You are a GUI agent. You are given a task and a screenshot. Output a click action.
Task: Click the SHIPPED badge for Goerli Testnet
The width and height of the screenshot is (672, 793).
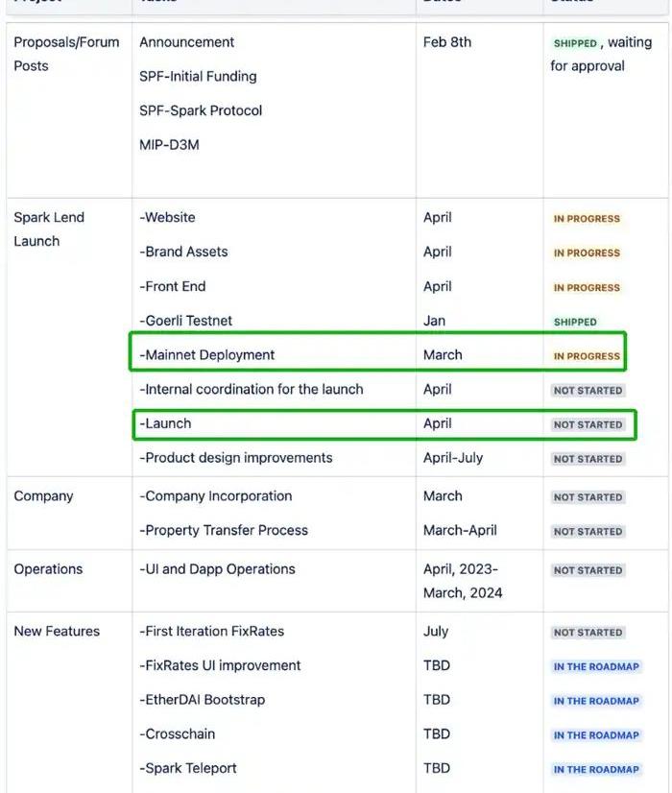pos(575,322)
